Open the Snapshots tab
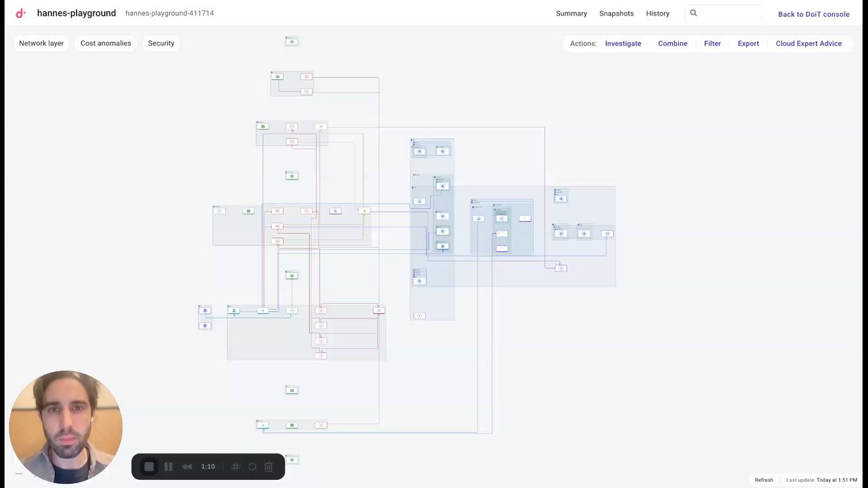Image resolution: width=868 pixels, height=488 pixels. pyautogui.click(x=616, y=14)
